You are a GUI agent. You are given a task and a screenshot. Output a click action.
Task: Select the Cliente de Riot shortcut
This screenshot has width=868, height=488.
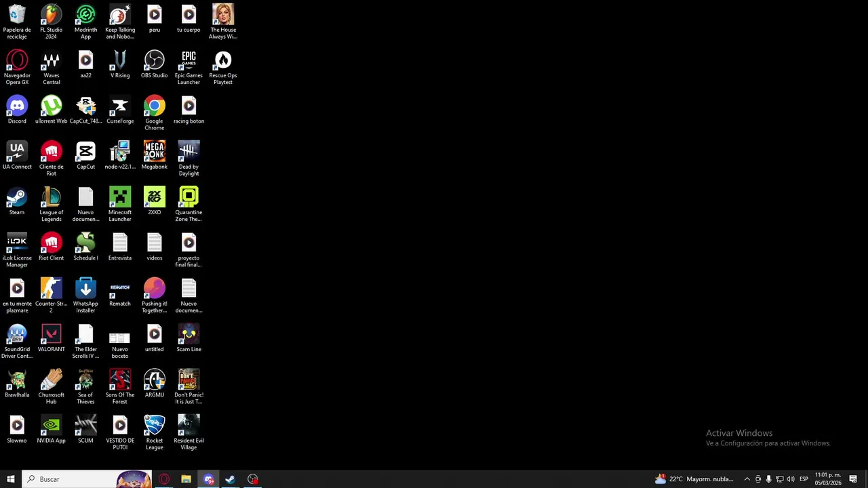tap(51, 158)
